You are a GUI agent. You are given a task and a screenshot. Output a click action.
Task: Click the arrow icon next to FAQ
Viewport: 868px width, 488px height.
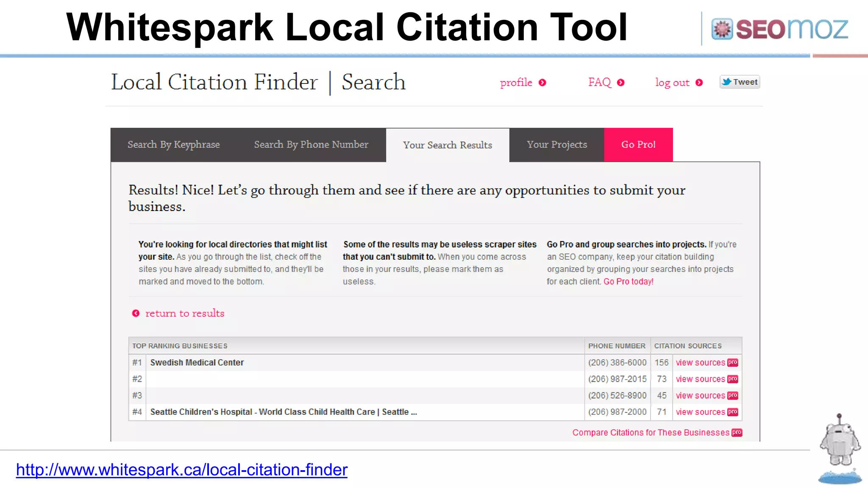(621, 83)
